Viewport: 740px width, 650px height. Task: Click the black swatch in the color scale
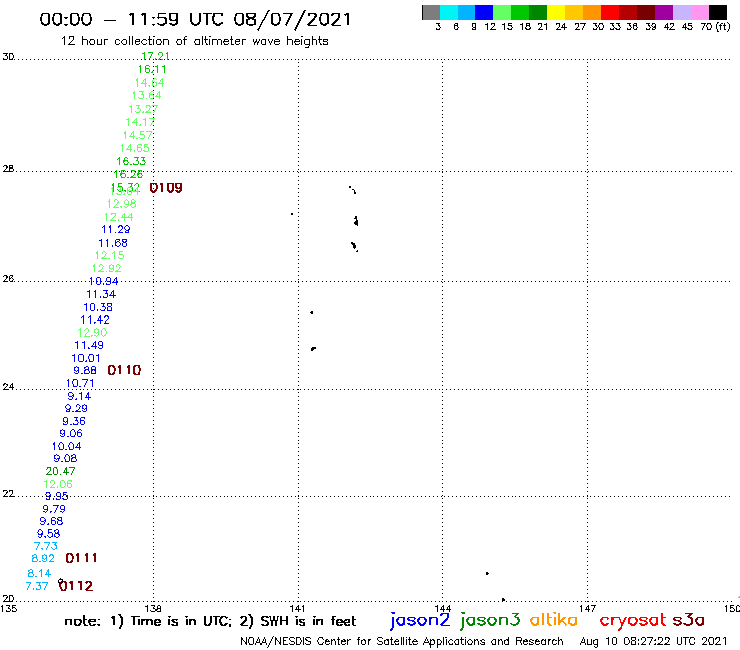point(718,12)
